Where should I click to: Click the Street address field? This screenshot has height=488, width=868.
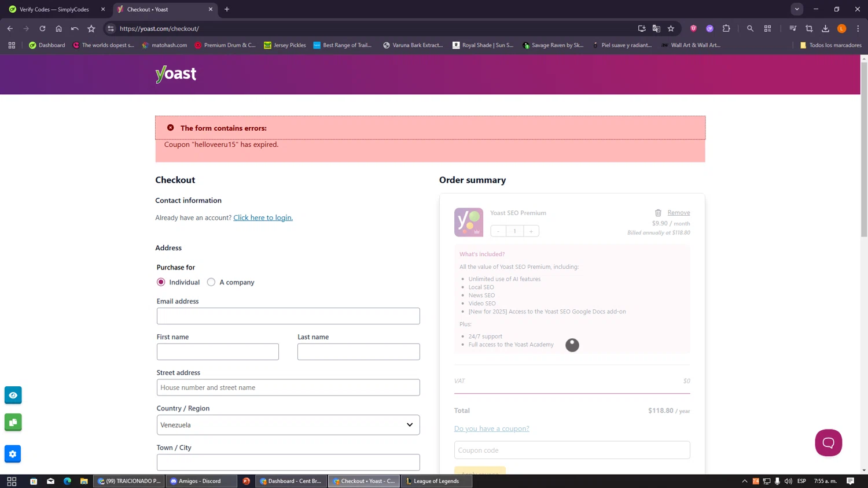click(288, 387)
